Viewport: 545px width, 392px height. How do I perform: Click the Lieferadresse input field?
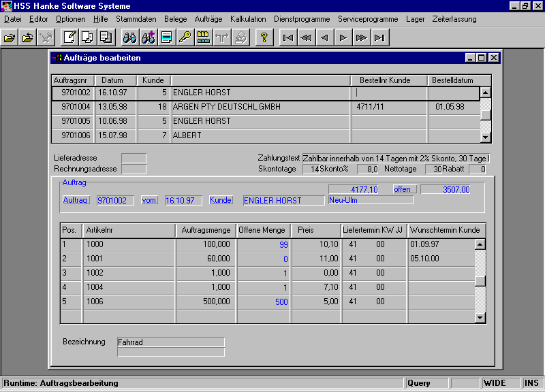tap(134, 159)
